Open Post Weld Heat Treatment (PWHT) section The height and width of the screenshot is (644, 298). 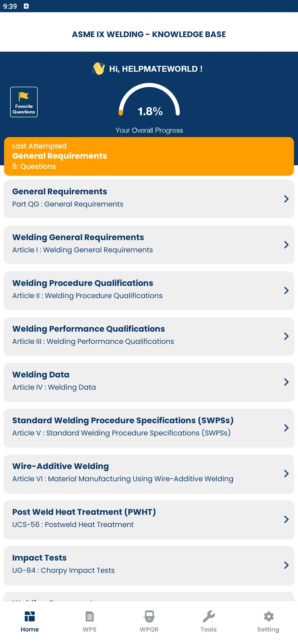(x=149, y=519)
